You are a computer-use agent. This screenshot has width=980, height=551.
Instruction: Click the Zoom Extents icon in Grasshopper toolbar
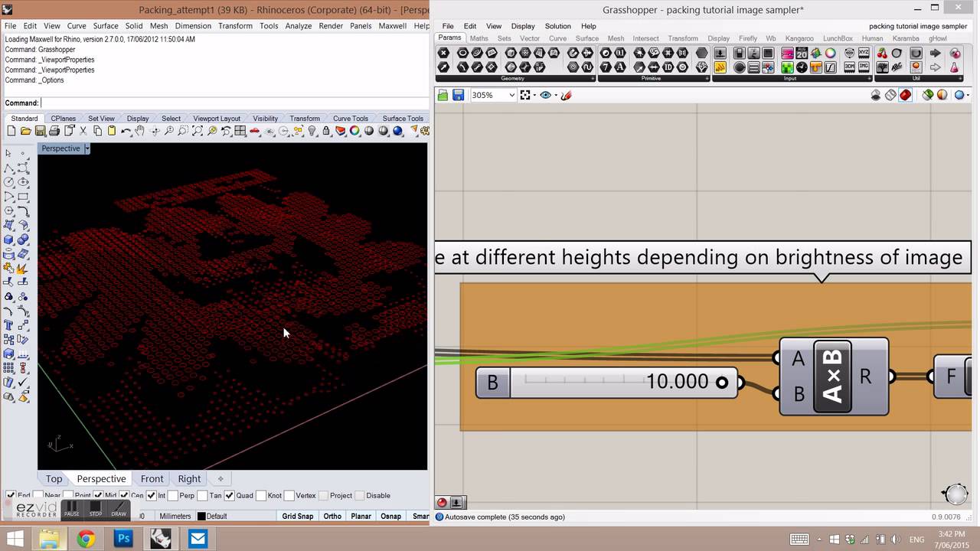(x=524, y=95)
